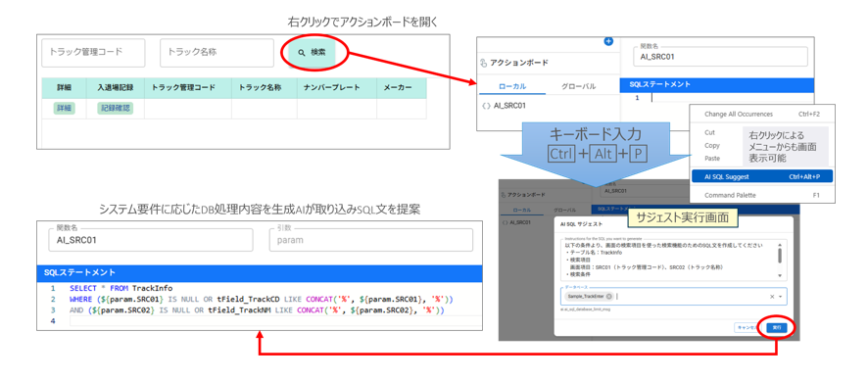Click the scrollbar thumb in the instructions textarea

pos(781,255)
